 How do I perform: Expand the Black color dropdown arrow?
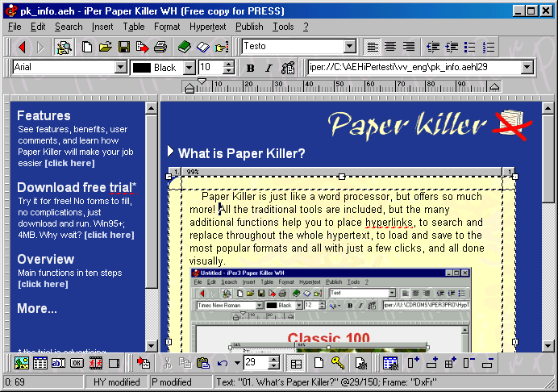point(189,67)
